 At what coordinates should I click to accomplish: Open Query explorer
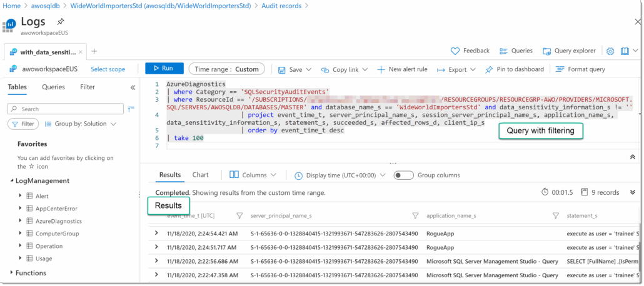[x=569, y=51]
